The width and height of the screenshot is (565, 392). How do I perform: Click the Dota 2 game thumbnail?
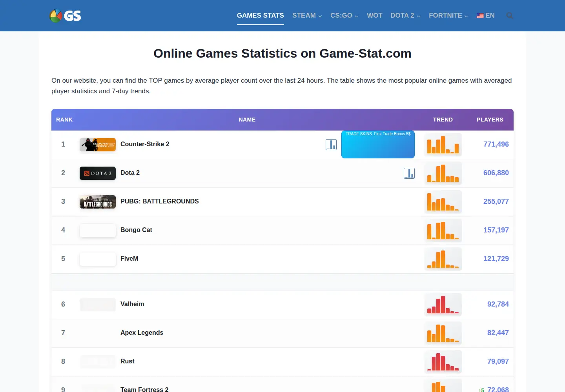98,173
